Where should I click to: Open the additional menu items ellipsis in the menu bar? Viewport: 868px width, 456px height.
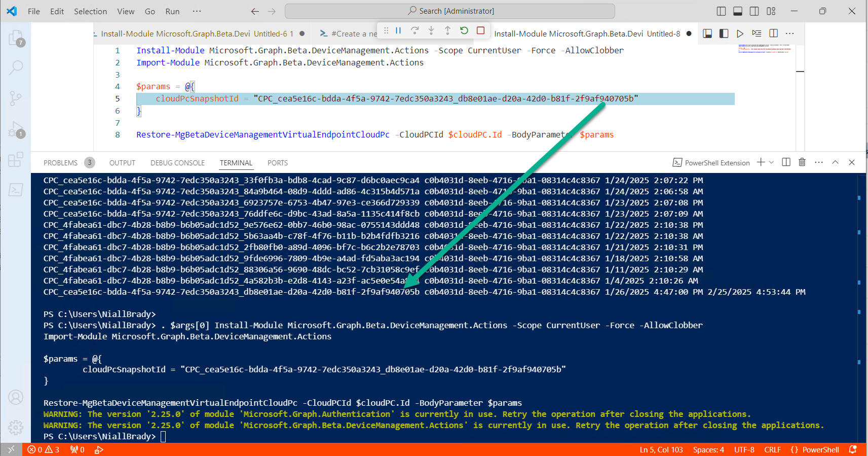point(197,11)
